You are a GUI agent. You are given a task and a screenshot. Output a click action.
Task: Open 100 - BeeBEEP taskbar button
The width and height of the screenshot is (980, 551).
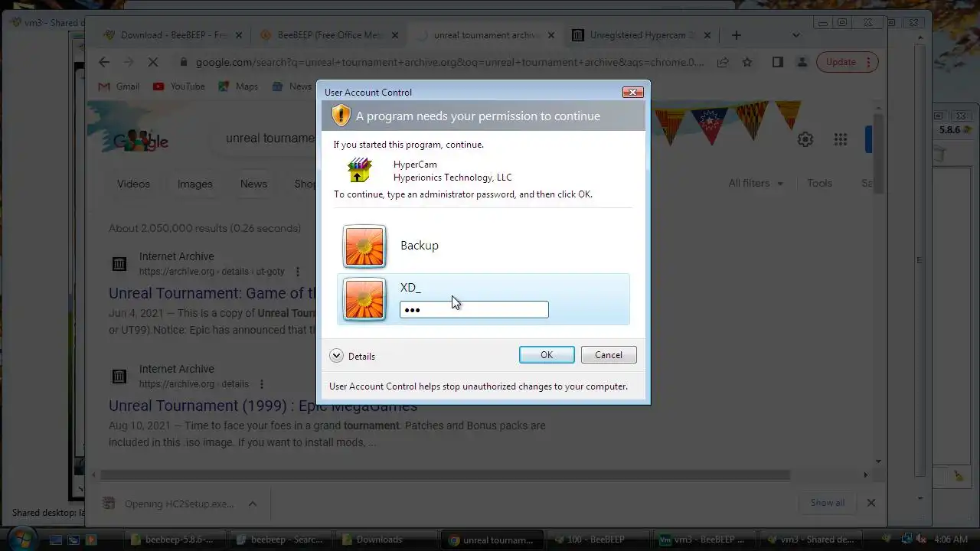(598, 540)
